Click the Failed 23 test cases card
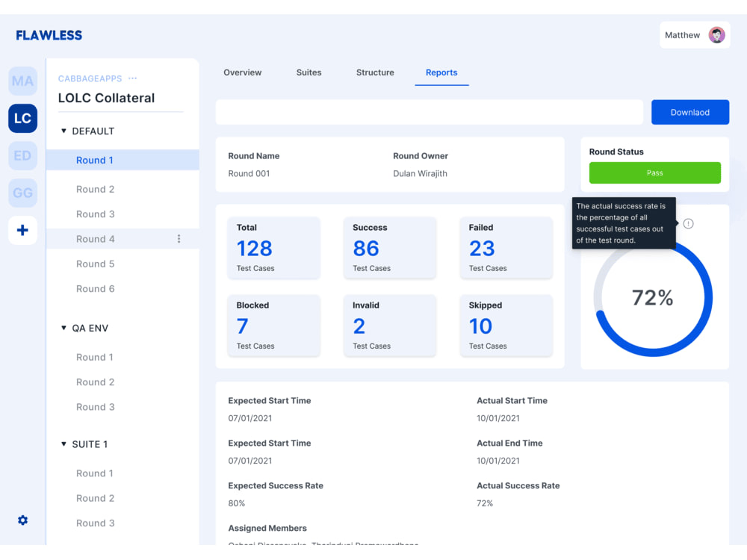747x560 pixels. click(x=506, y=248)
